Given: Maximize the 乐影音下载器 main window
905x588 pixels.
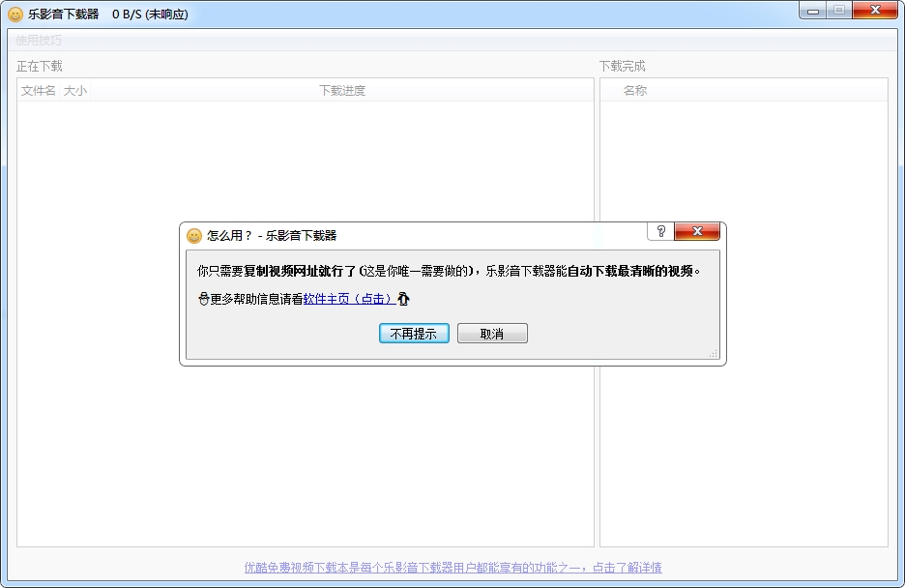Looking at the screenshot, I should pos(839,11).
